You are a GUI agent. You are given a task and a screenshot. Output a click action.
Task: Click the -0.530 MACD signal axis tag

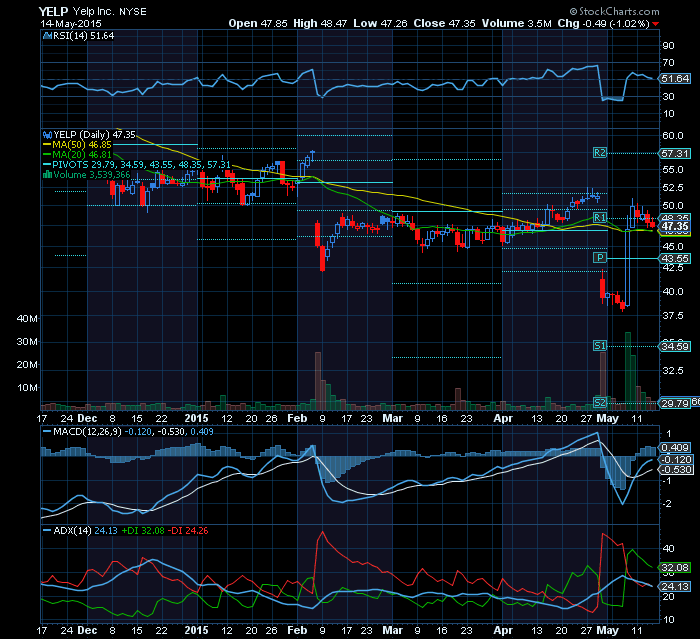[676, 470]
